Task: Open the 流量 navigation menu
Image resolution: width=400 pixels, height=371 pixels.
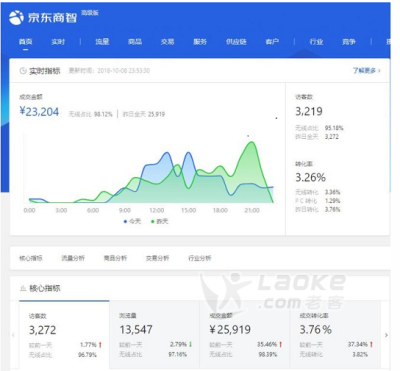Action: [102, 42]
